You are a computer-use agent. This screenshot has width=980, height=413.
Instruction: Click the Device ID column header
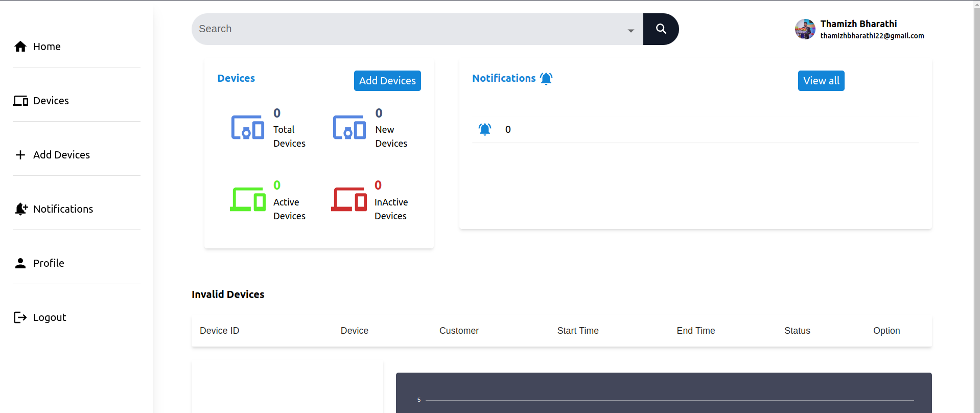[x=220, y=331]
